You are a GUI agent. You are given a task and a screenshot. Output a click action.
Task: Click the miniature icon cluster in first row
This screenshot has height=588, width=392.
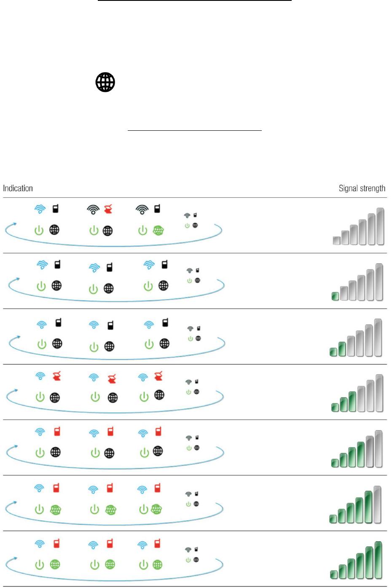click(191, 220)
